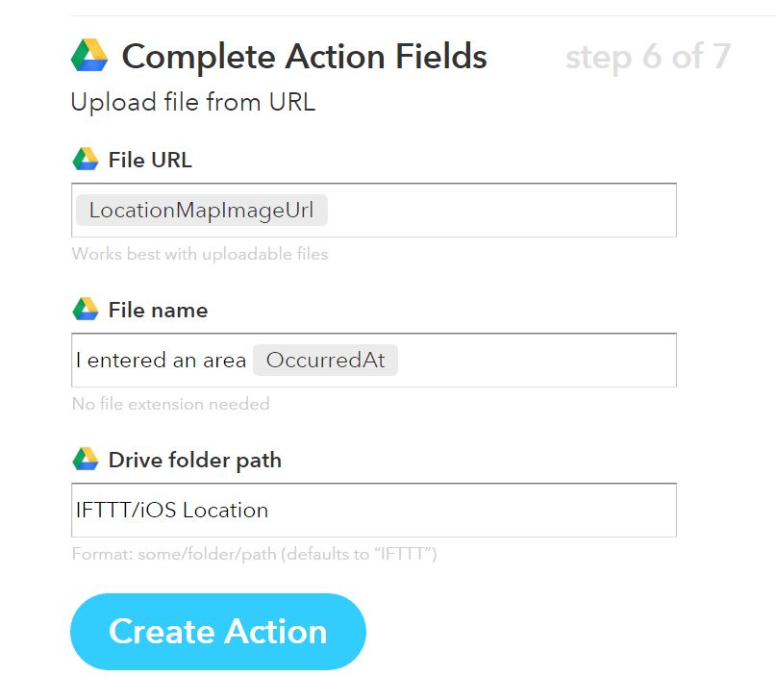776x700 pixels.
Task: Select the LocationMapImageUrl ingredient token
Action: (x=202, y=211)
